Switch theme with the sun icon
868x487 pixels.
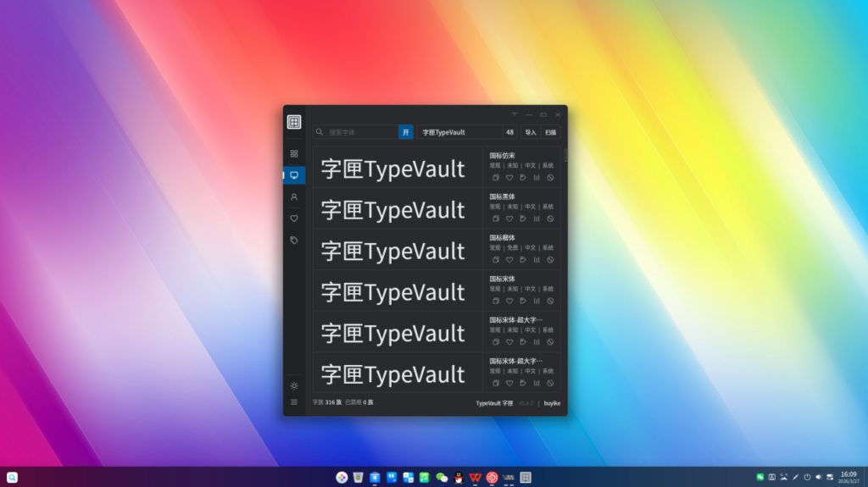point(294,385)
